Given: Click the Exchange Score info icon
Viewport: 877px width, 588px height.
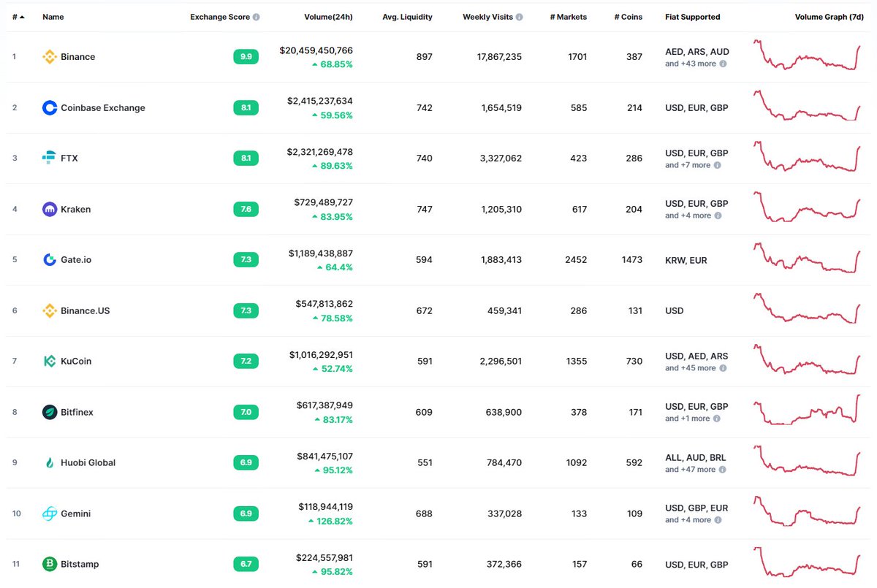Looking at the screenshot, I should click(257, 17).
